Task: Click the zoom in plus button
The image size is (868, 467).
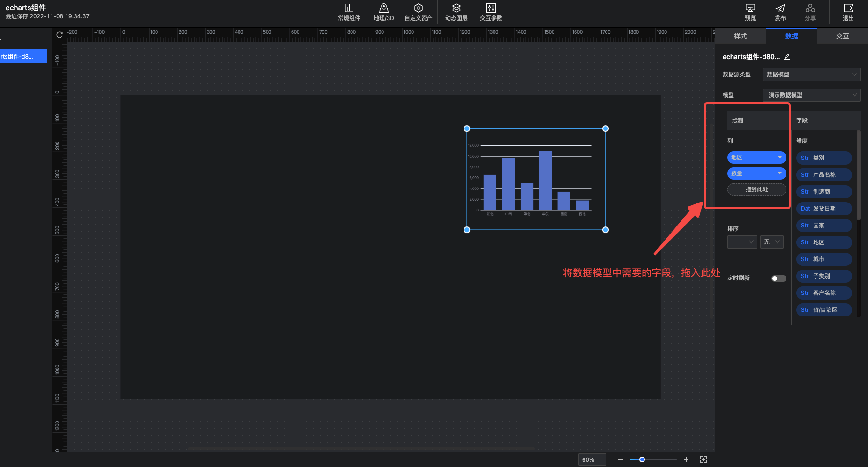Action: [686, 459]
